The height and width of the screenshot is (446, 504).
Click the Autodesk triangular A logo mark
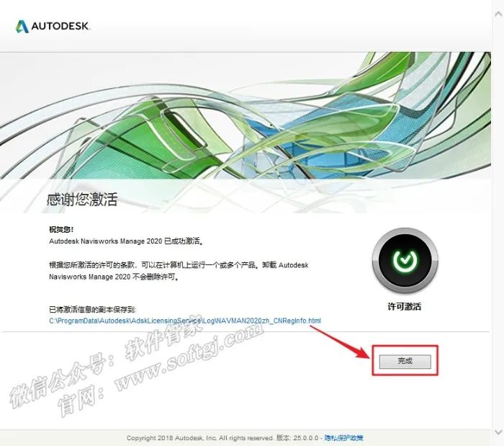pyautogui.click(x=22, y=27)
